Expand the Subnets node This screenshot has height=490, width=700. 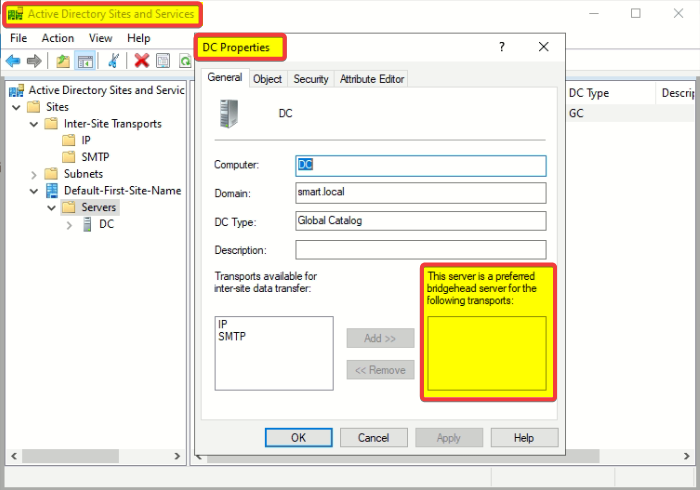pyautogui.click(x=34, y=174)
